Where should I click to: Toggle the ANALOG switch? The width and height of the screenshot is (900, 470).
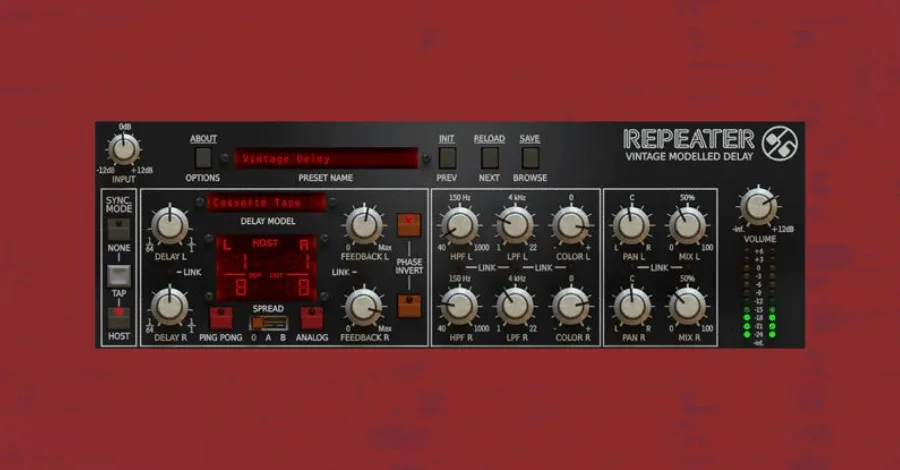(312, 318)
